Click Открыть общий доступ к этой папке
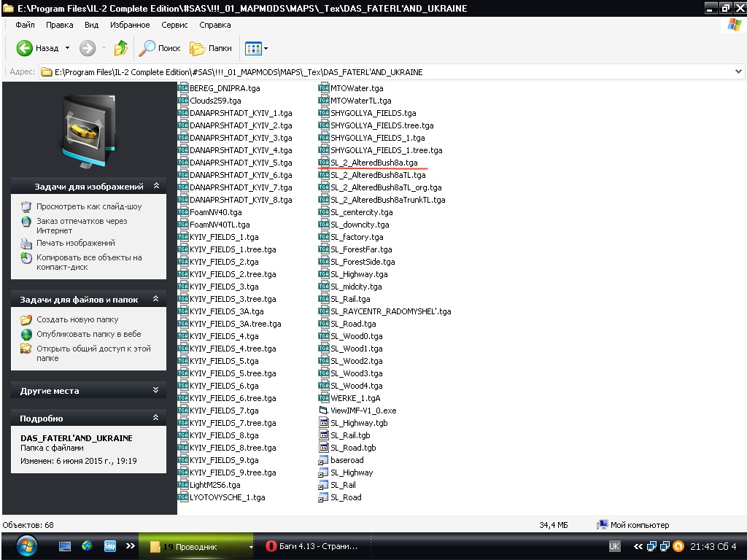Image resolution: width=747 pixels, height=560 pixels. click(x=93, y=354)
